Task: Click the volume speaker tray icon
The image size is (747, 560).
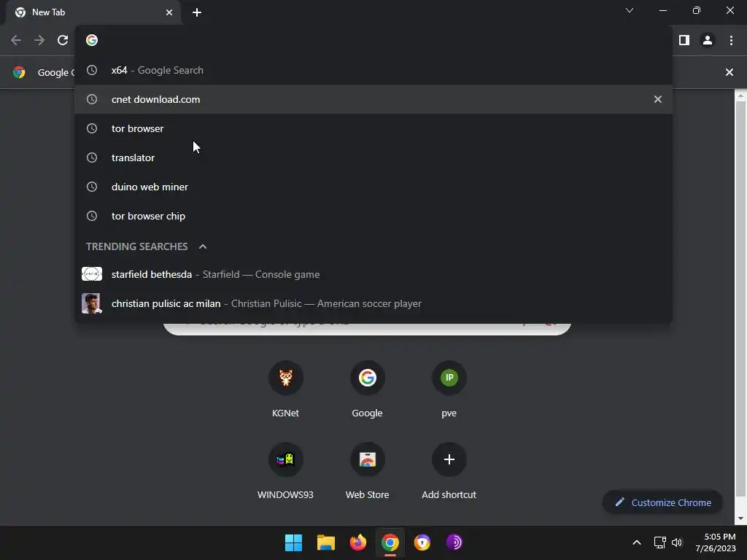Action: pos(676,542)
